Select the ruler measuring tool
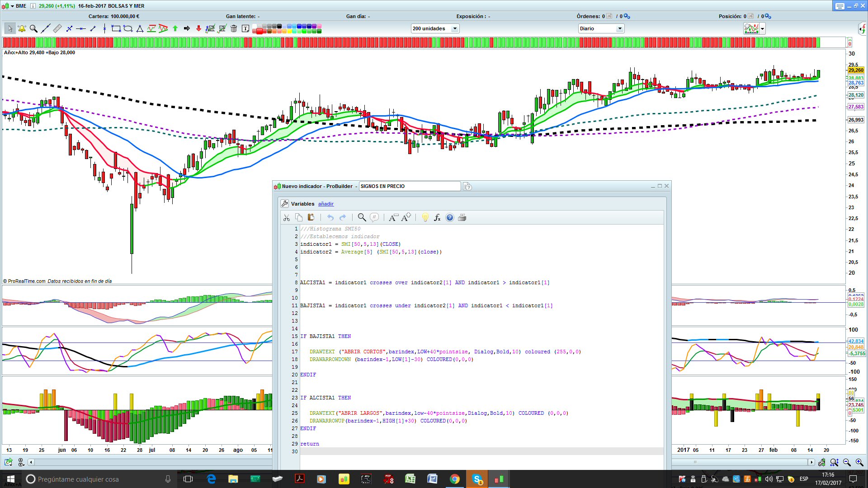 pos(57,28)
